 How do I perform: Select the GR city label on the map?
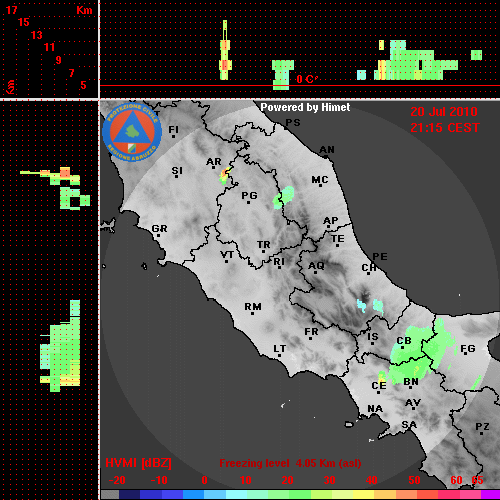pos(159,229)
